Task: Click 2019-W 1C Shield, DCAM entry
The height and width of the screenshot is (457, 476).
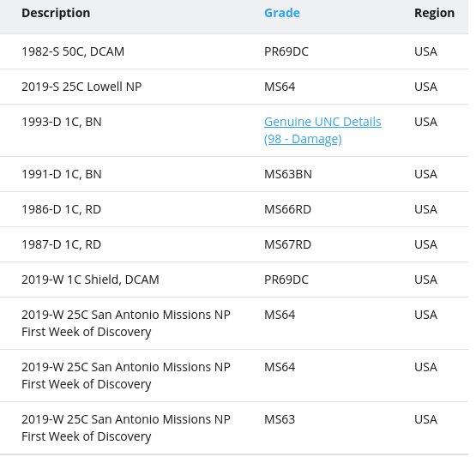Action: coord(90,280)
